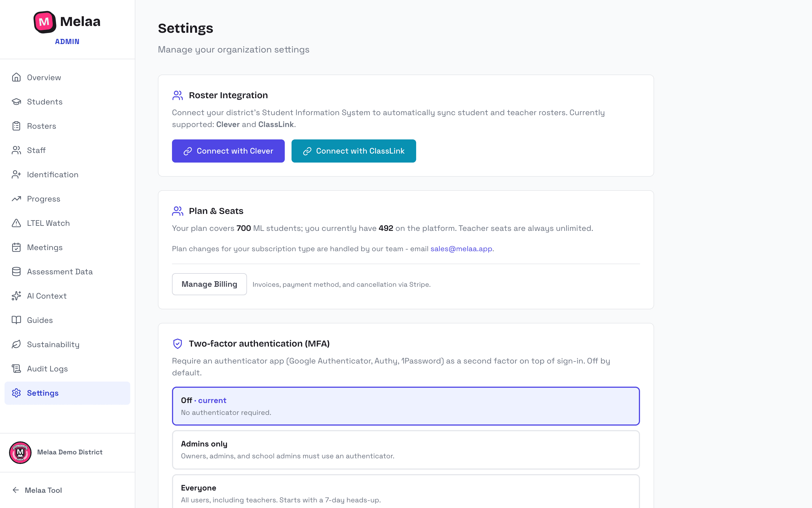The height and width of the screenshot is (508, 812).
Task: Select Settings in the sidebar
Action: (x=67, y=393)
